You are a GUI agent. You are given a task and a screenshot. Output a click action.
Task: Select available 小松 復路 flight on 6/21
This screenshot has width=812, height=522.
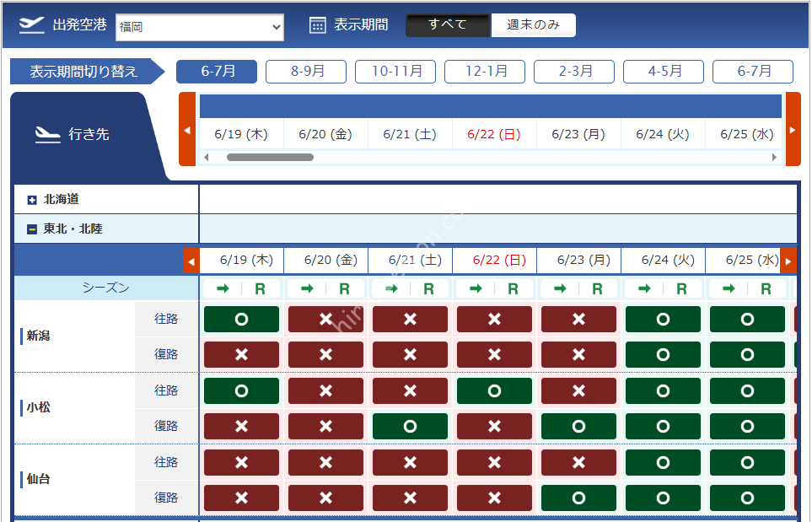pos(410,426)
